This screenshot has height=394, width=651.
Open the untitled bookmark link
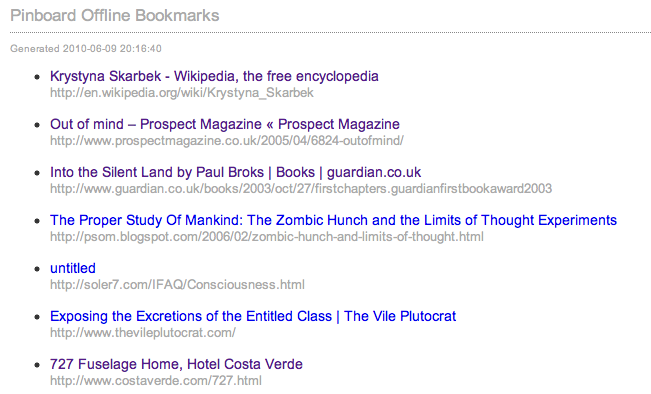tap(73, 268)
